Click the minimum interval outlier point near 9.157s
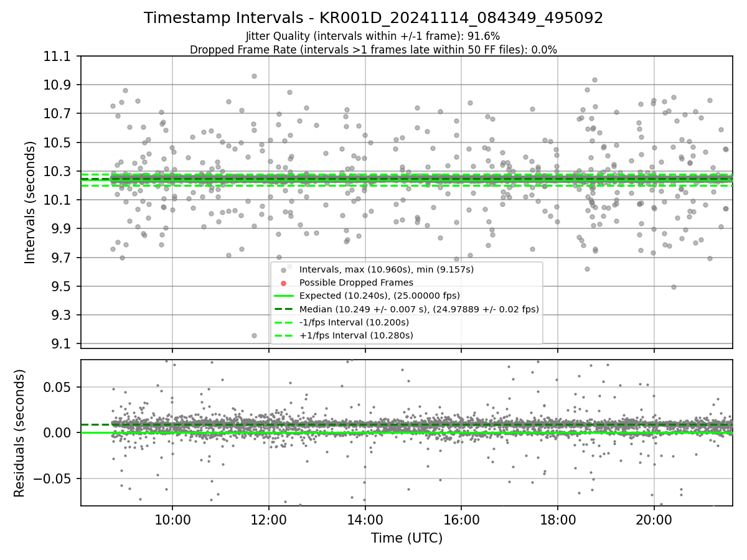 254,335
